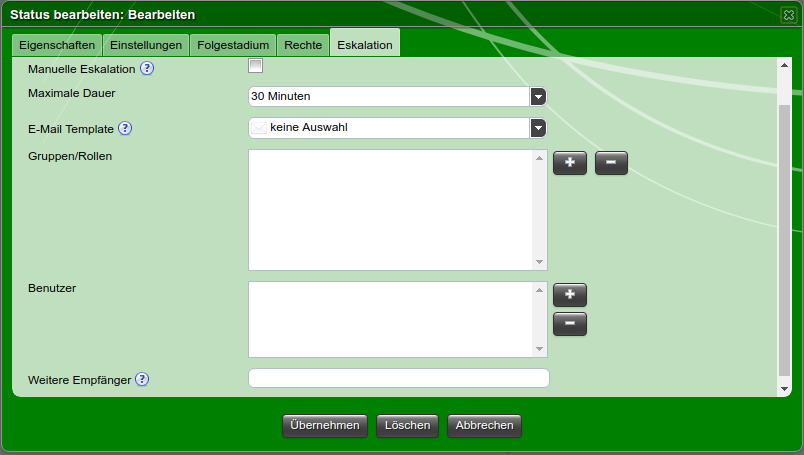The width and height of the screenshot is (804, 455).
Task: Open Maximale Dauer dropdown
Action: coord(538,96)
